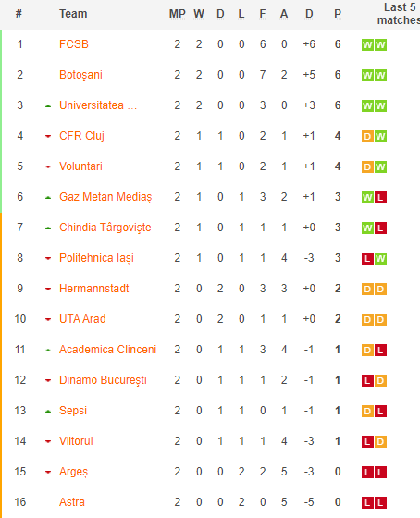The image size is (420, 518).
Task: Click the orange D badge for CFR Cluj
Action: (x=367, y=137)
